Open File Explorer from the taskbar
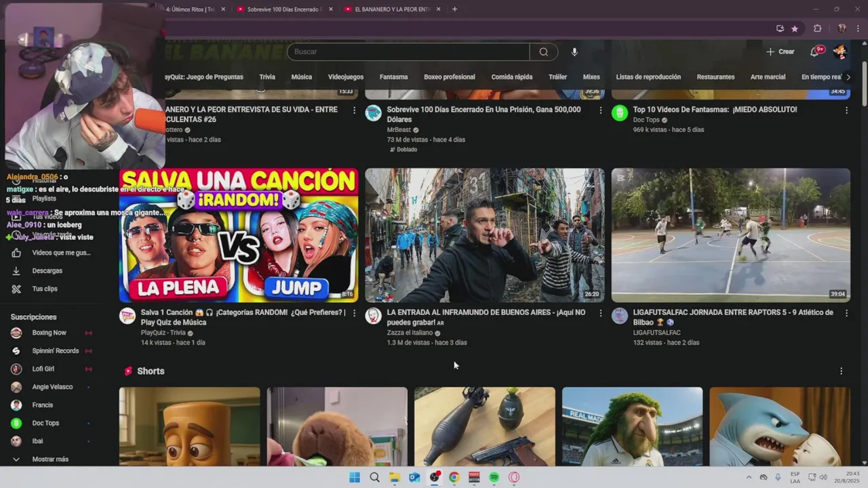 (395, 477)
